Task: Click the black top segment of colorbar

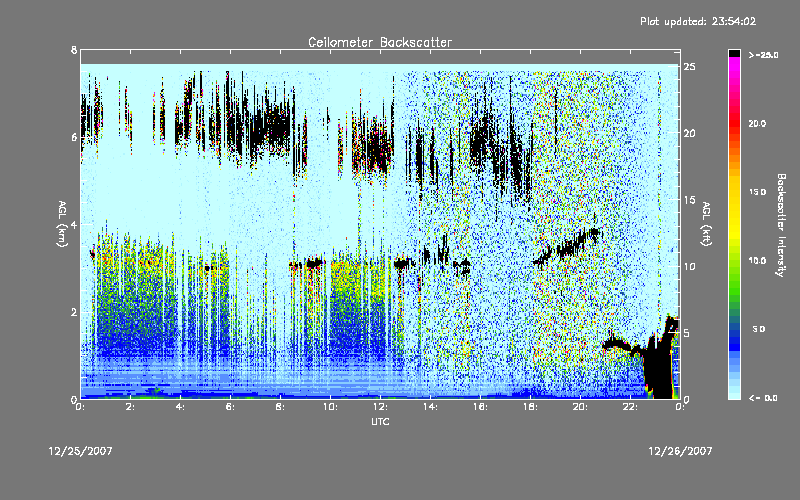Action: coord(734,53)
